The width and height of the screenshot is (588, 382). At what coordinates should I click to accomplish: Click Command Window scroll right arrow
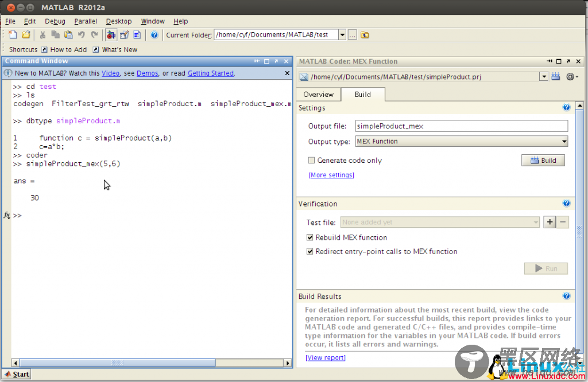[288, 363]
